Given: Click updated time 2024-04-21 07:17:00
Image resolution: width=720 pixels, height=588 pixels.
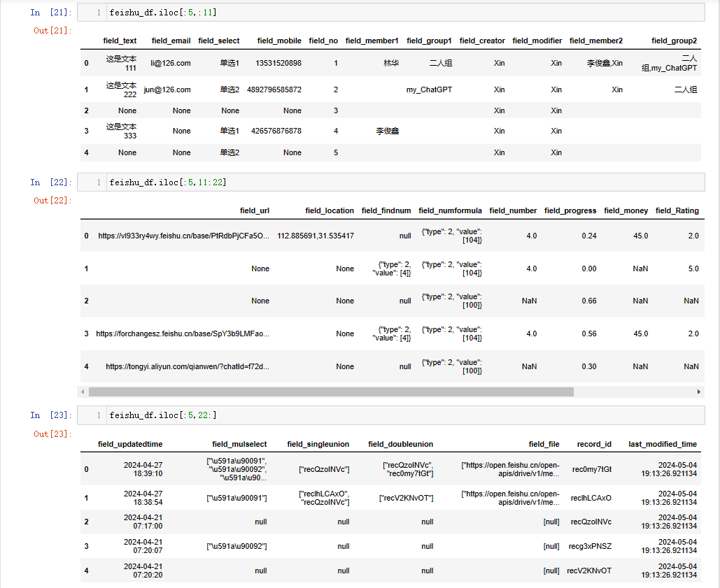Looking at the screenshot, I should [x=143, y=522].
